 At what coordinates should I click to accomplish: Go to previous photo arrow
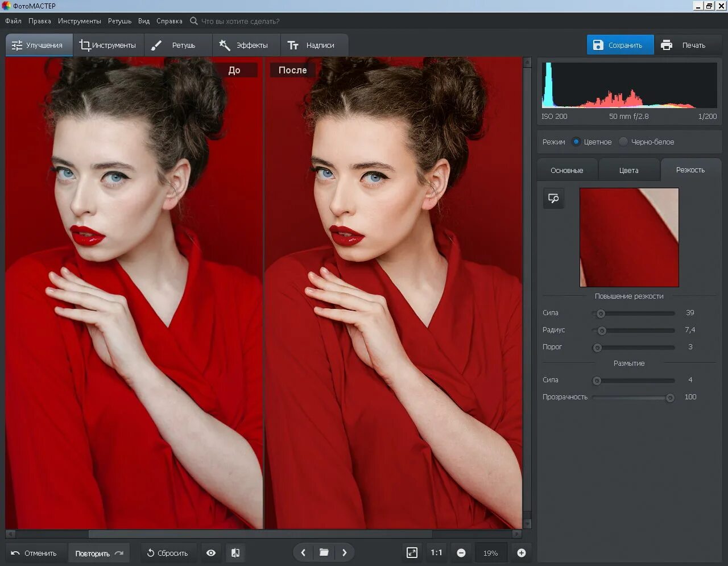(x=303, y=552)
